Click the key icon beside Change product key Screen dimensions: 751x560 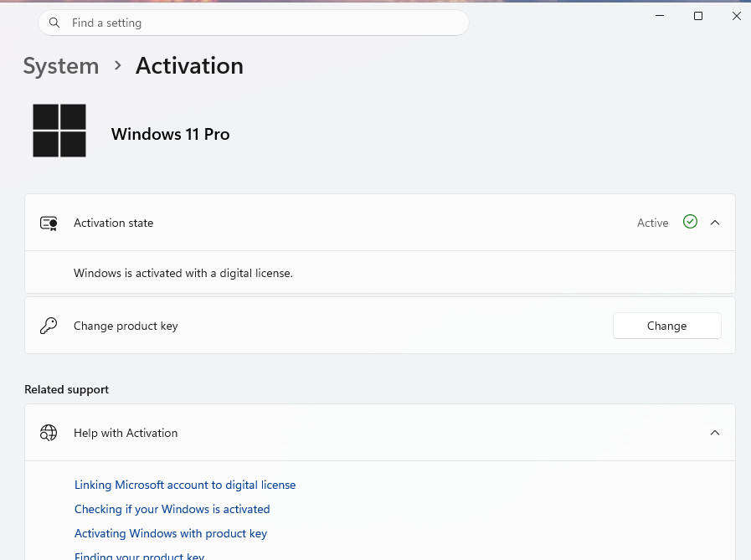click(49, 326)
